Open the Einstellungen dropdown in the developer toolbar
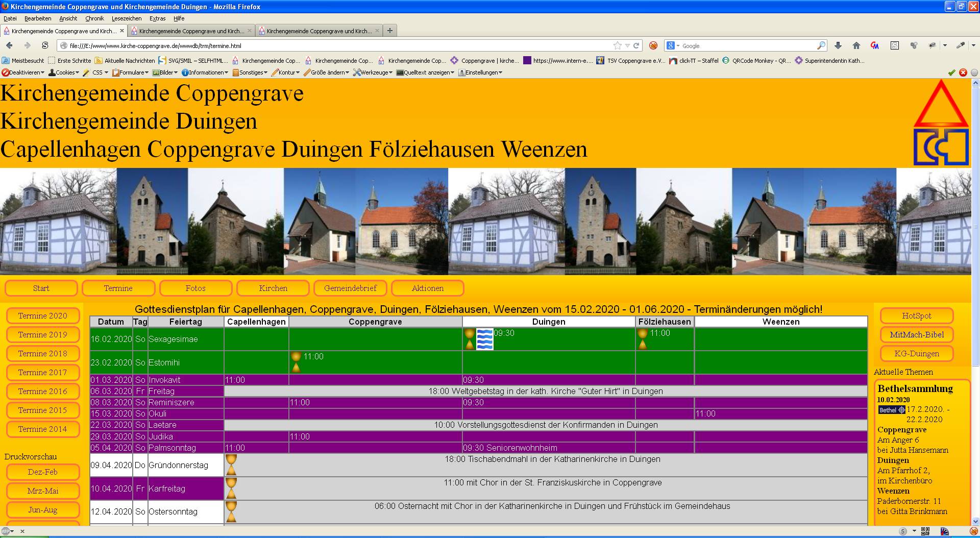The width and height of the screenshot is (980, 538). [481, 72]
